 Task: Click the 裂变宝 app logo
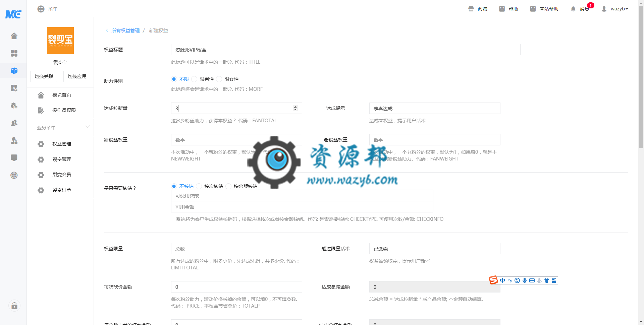[60, 41]
